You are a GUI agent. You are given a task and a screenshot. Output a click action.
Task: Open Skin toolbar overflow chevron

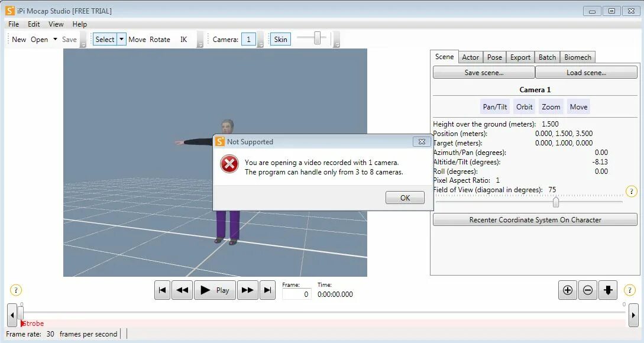pos(336,40)
